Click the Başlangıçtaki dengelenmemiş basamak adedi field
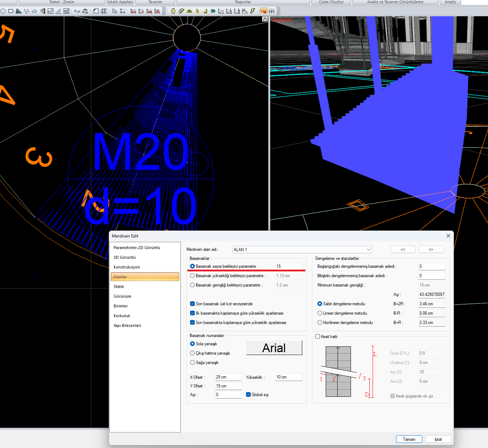 coord(432,266)
